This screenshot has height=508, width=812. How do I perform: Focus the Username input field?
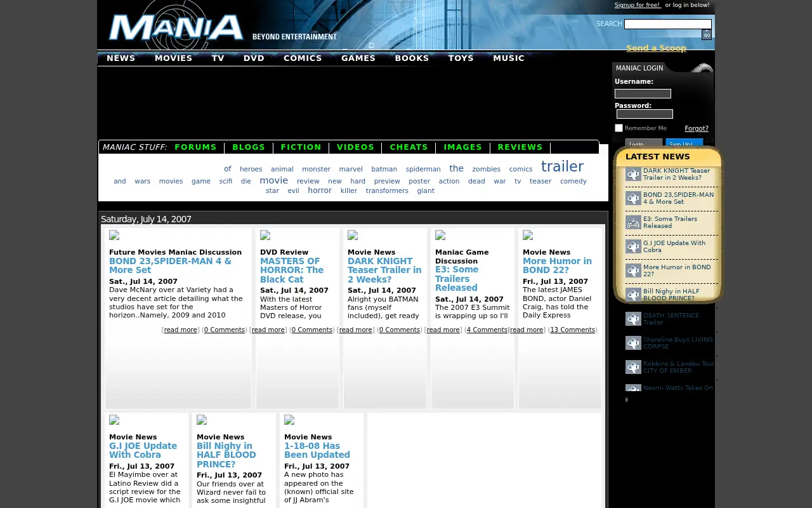pos(643,93)
